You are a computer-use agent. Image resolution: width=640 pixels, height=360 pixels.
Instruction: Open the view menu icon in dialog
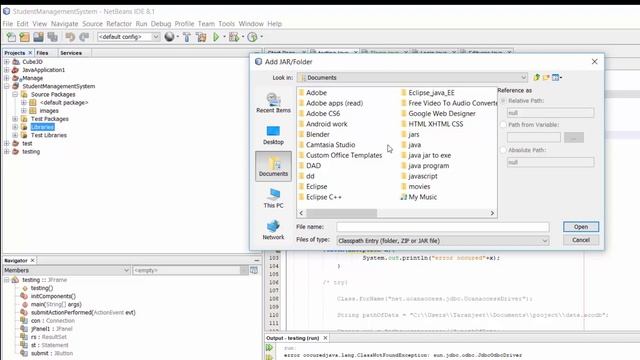[557, 77]
